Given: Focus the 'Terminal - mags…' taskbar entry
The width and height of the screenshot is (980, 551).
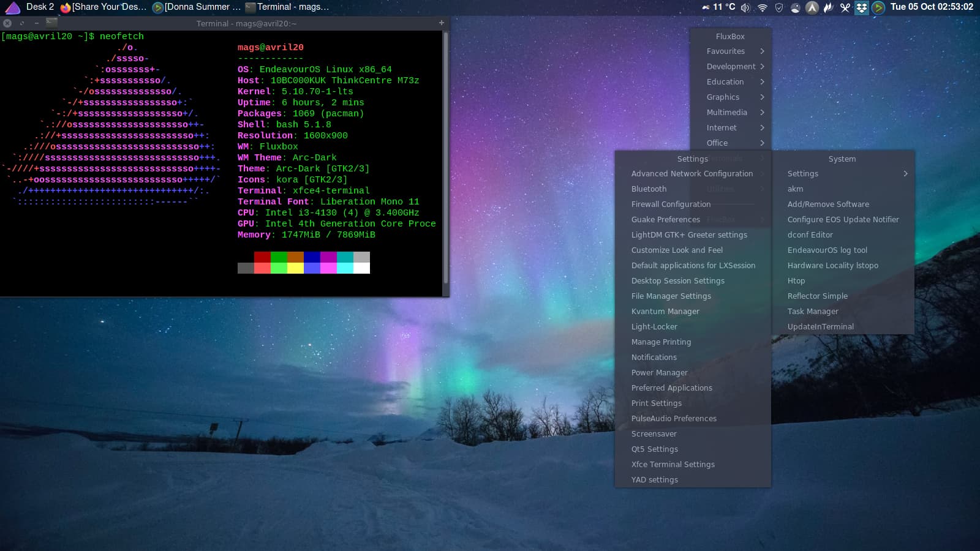Looking at the screenshot, I should click(287, 7).
